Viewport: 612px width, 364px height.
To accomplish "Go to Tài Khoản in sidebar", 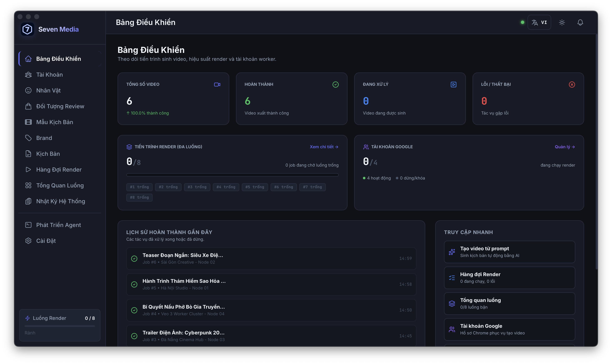I will pyautogui.click(x=60, y=75).
